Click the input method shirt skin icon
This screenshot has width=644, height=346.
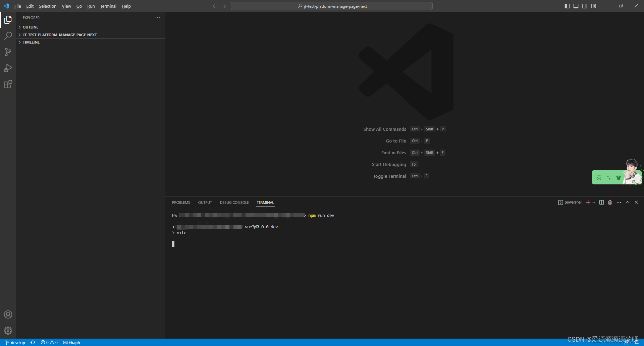619,178
